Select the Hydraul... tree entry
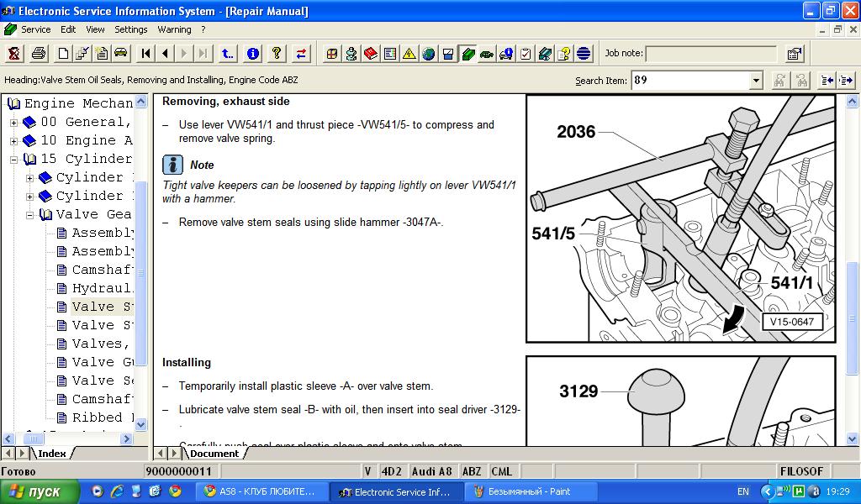 pyautogui.click(x=102, y=288)
